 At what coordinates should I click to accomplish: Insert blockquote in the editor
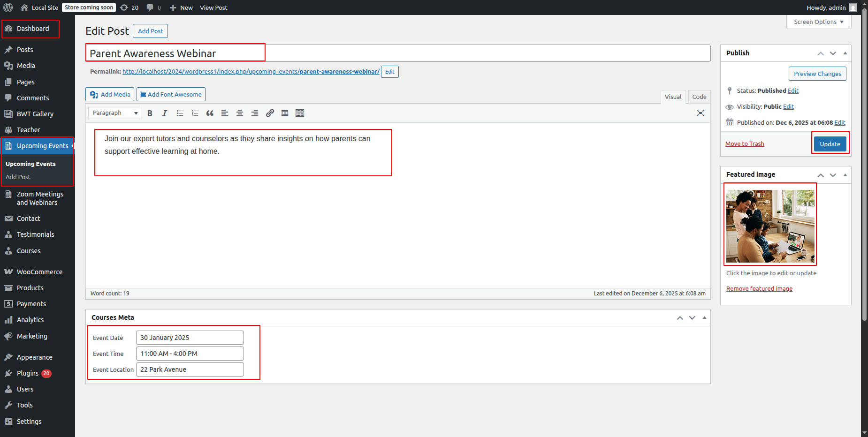tap(210, 113)
